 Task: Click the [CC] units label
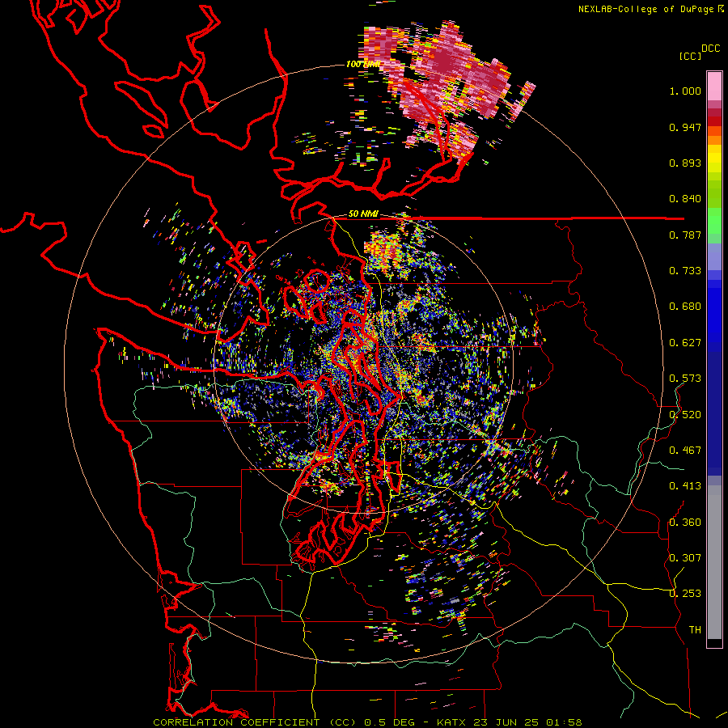pyautogui.click(x=690, y=56)
